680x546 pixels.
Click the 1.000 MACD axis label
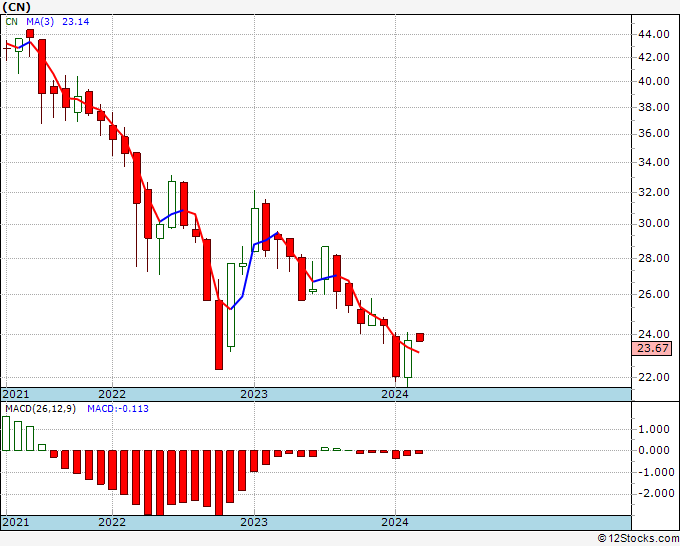653,429
